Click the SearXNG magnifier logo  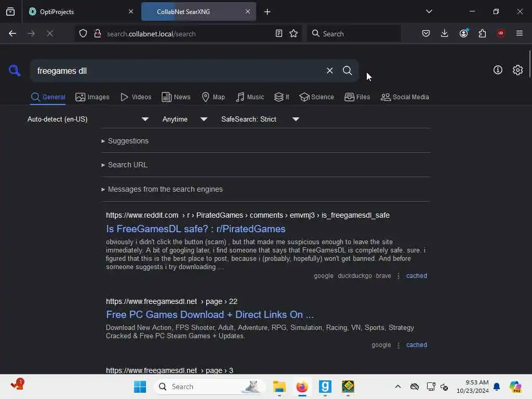[x=15, y=71]
